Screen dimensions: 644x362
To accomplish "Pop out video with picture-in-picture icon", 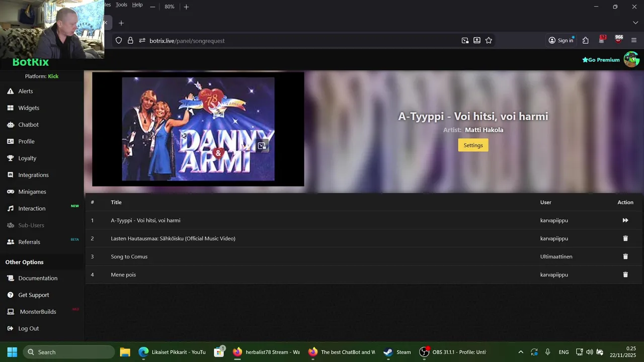I will pyautogui.click(x=262, y=146).
